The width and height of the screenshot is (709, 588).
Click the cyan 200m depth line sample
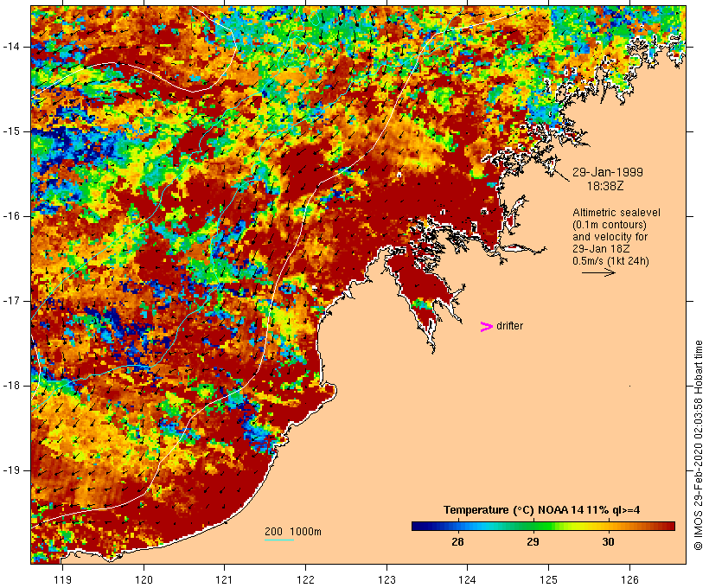pos(279,540)
